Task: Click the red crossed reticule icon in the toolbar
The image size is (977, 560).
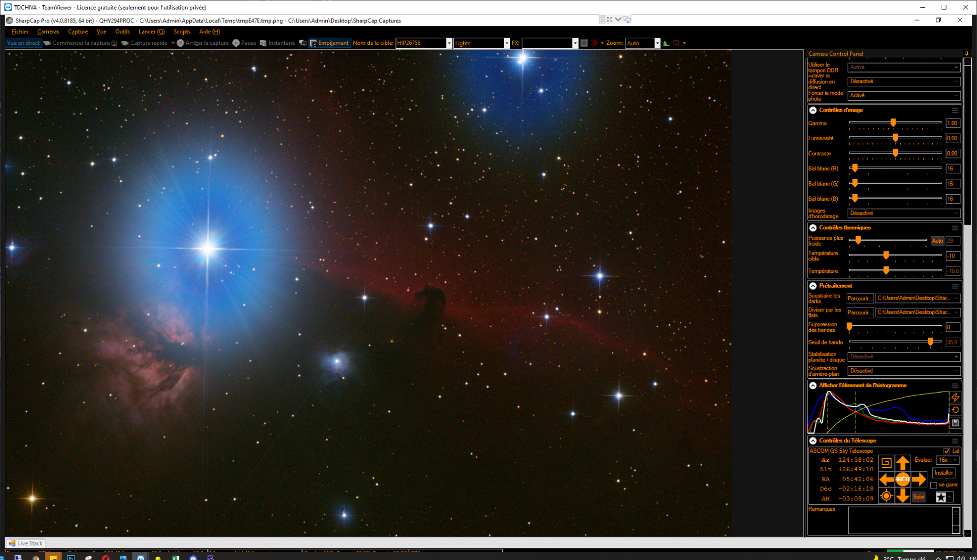Action: (x=594, y=43)
